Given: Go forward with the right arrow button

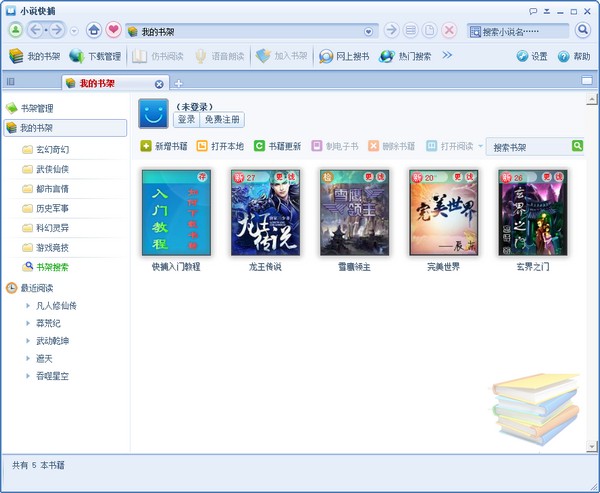Looking at the screenshot, I should 57,30.
